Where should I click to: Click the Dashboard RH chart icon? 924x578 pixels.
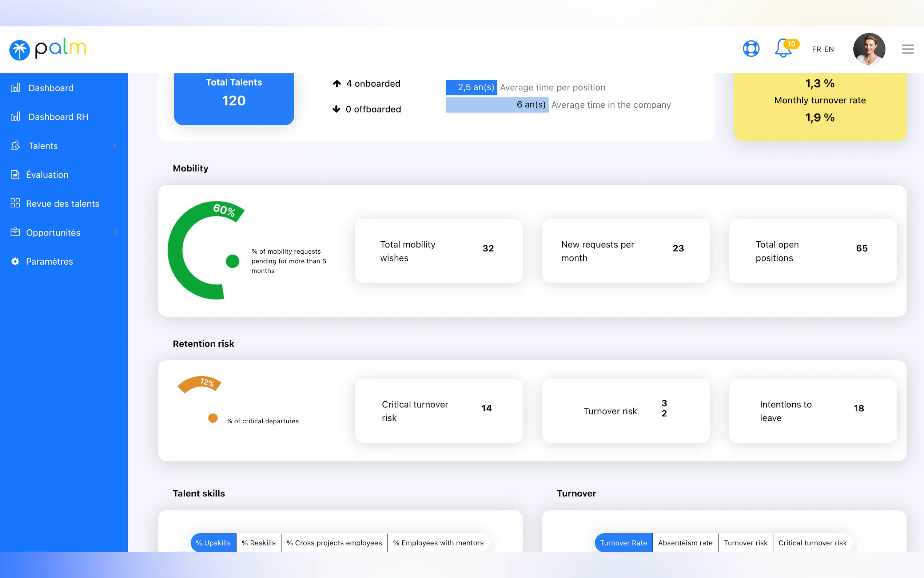point(15,116)
